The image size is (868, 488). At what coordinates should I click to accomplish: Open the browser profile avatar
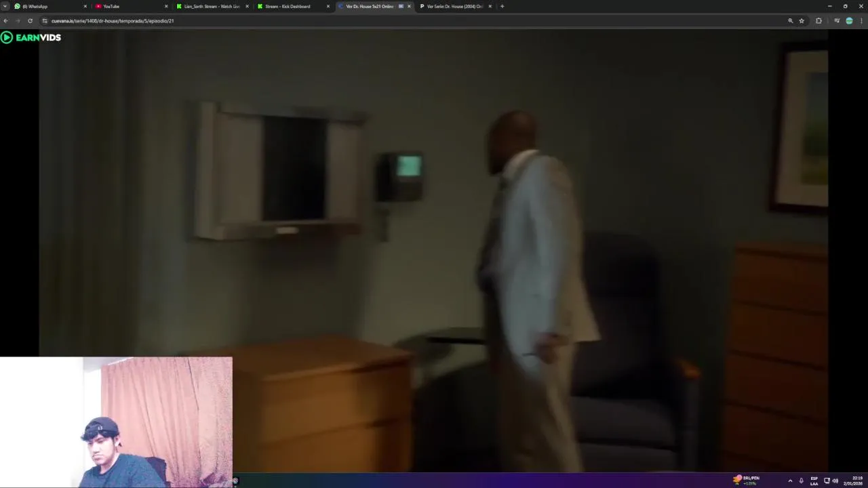849,21
